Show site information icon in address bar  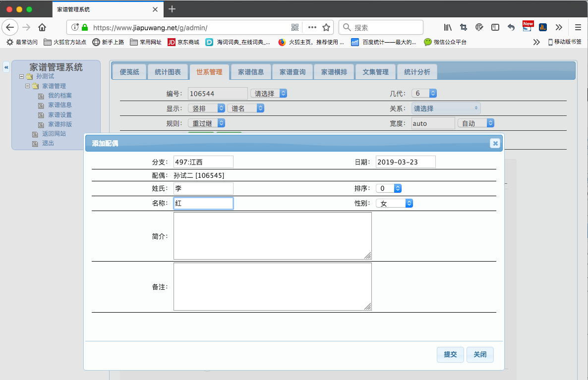[x=75, y=27]
